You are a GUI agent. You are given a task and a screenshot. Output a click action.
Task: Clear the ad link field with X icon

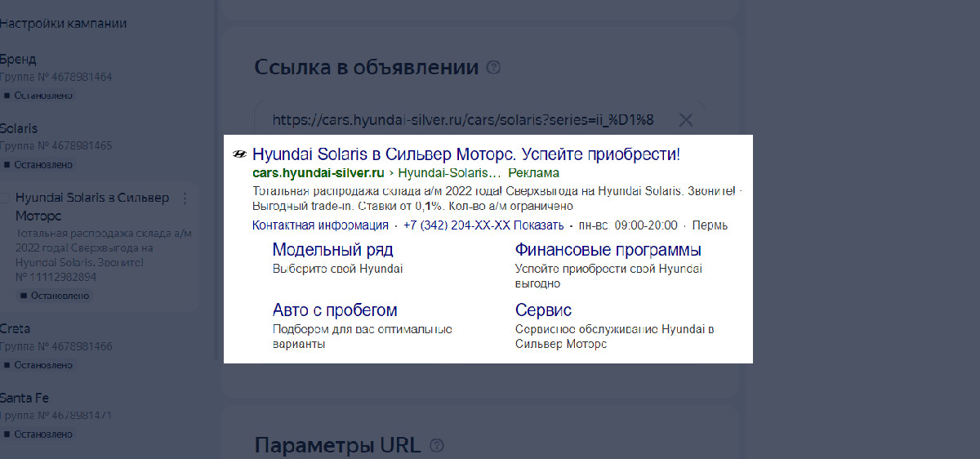[x=686, y=120]
